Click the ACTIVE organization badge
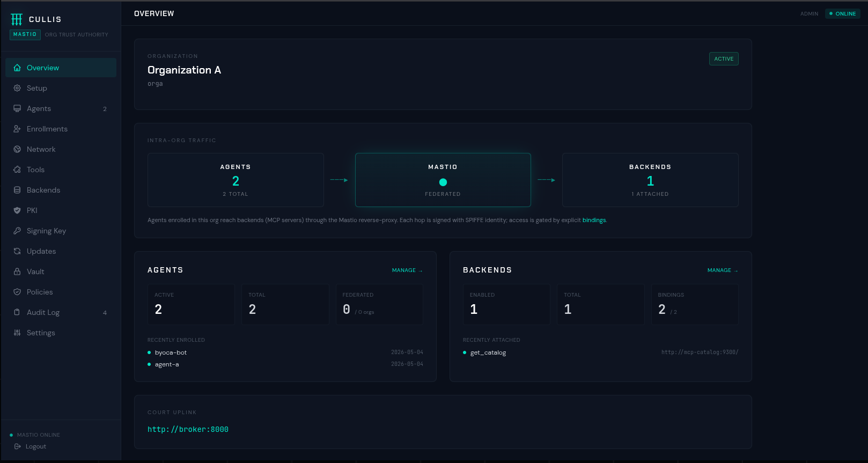The image size is (868, 463). (724, 59)
